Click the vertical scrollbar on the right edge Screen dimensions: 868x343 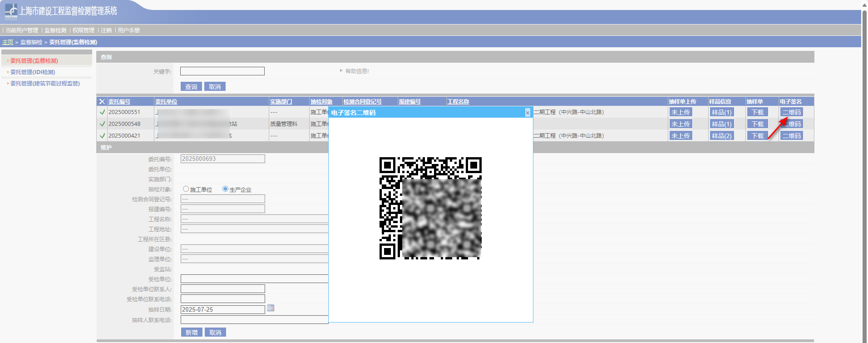(864, 173)
